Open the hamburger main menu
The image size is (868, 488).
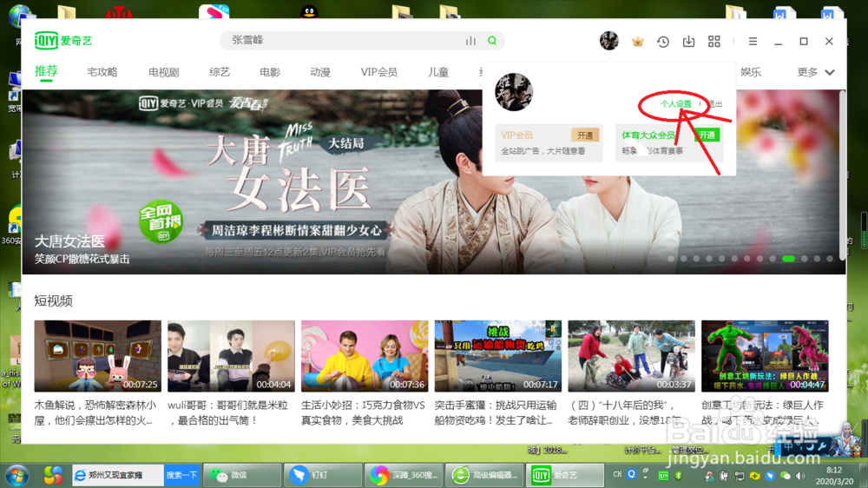click(x=753, y=42)
